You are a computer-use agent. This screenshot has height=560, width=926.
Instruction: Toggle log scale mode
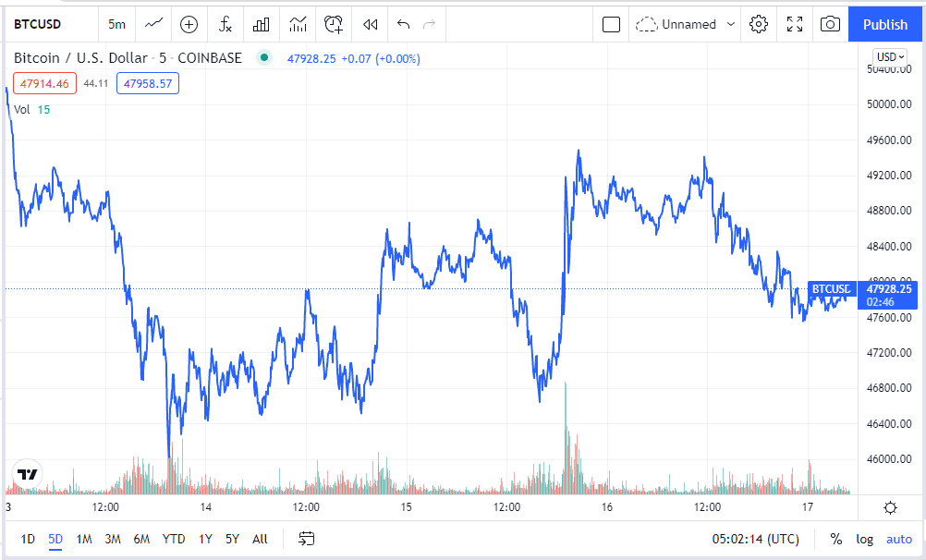pyautogui.click(x=864, y=539)
